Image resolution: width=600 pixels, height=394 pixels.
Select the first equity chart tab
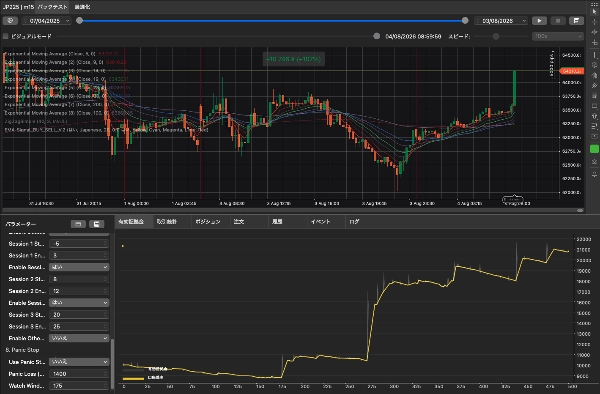click(x=131, y=221)
